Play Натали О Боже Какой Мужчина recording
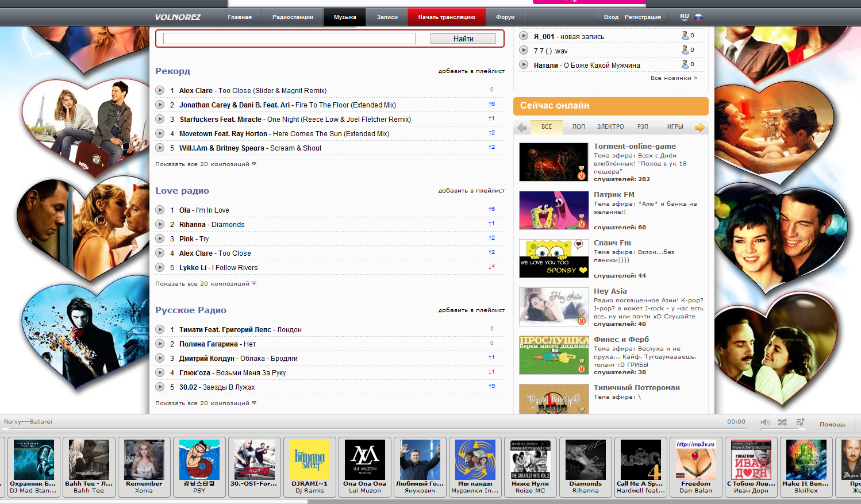This screenshot has height=504, width=861. tap(524, 64)
